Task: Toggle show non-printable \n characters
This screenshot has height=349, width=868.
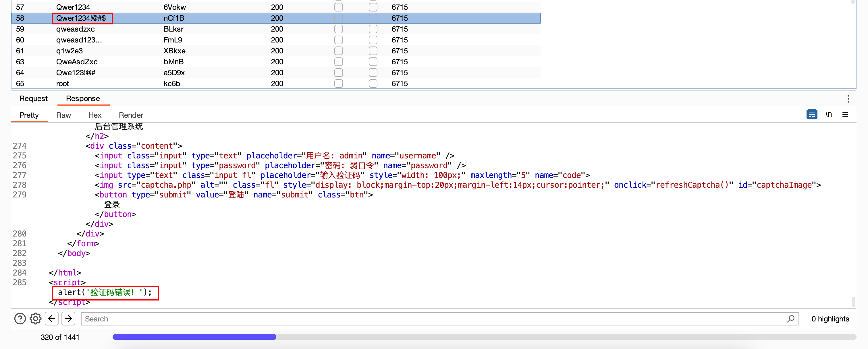Action: pyautogui.click(x=829, y=115)
